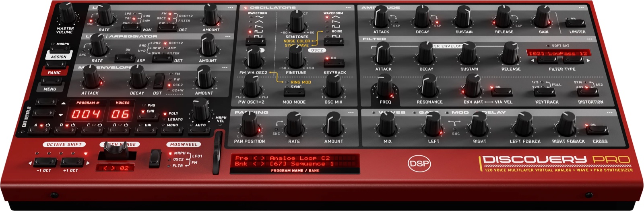This screenshot has width=644, height=211.
Task: Open the Amplitude section three-dot menu
Action: (581, 8)
